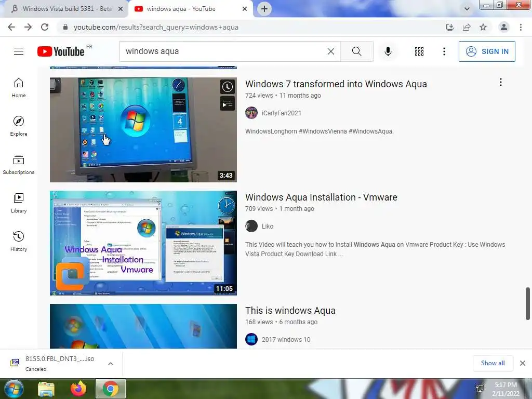The width and height of the screenshot is (532, 399).
Task: Open Windows 7 transformed into Windows Aqua title
Action: point(336,84)
